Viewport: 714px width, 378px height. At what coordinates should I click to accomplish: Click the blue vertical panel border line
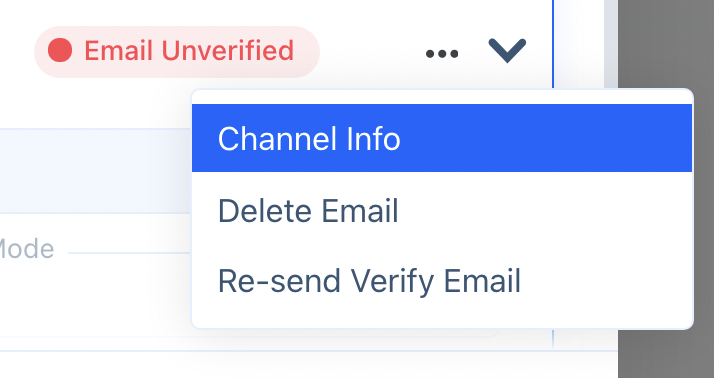[x=553, y=43]
